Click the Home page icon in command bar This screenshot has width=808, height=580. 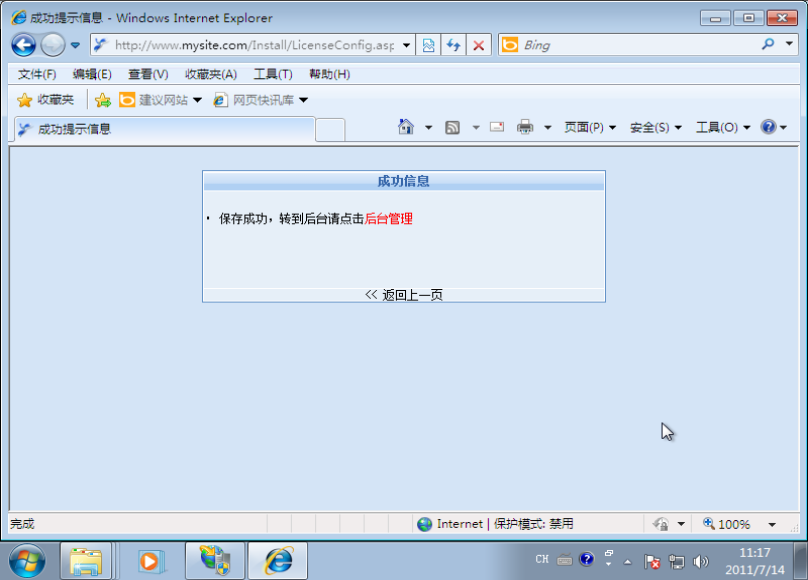pyautogui.click(x=406, y=127)
